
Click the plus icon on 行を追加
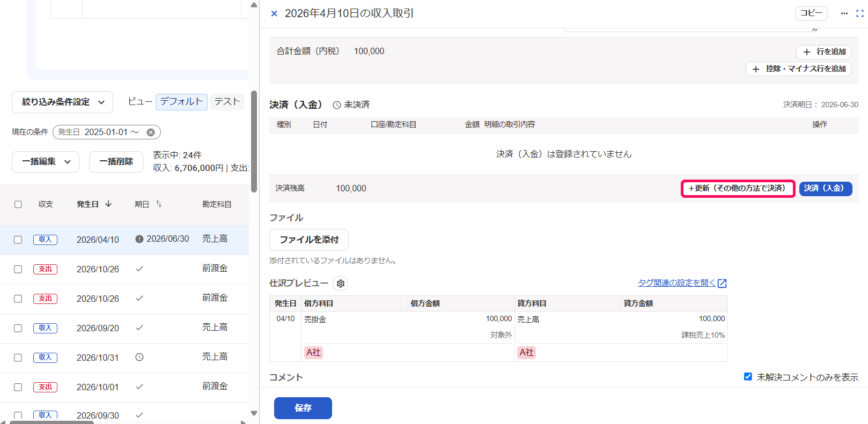(x=807, y=52)
